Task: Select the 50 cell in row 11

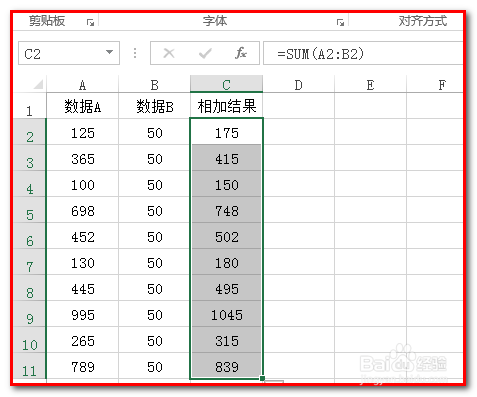Action: coord(154,365)
